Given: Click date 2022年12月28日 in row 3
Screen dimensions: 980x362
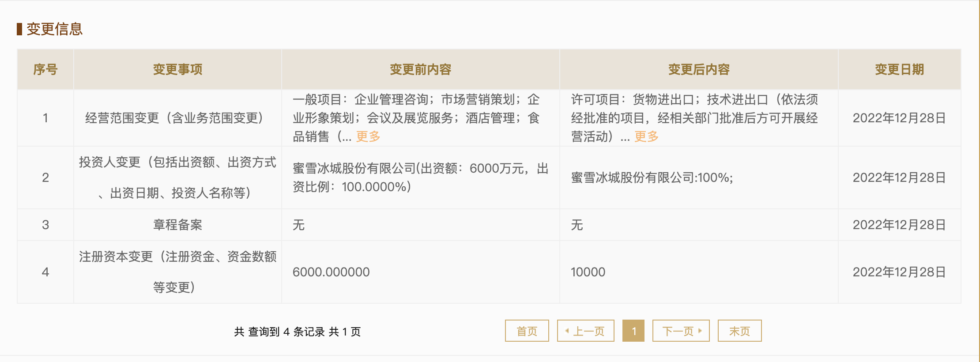Looking at the screenshot, I should pyautogui.click(x=900, y=225).
